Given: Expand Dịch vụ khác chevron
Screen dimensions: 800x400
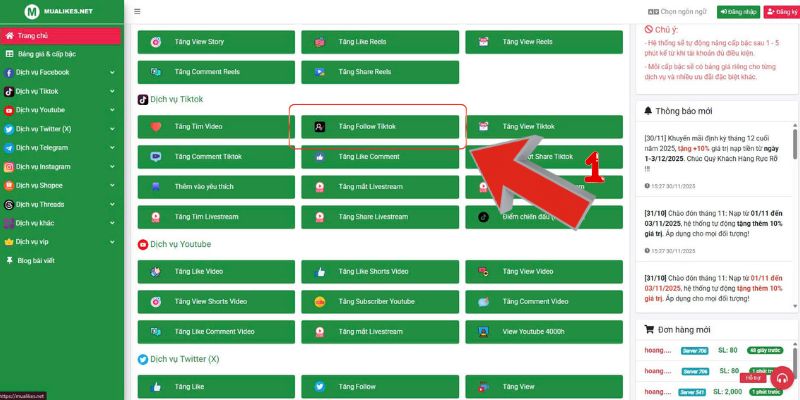Looking at the screenshot, I should pos(112,223).
